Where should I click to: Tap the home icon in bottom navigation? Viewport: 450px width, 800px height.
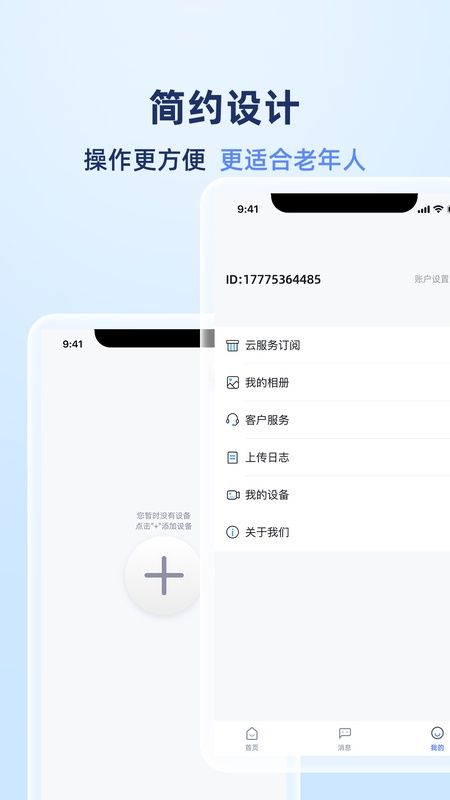[252, 734]
